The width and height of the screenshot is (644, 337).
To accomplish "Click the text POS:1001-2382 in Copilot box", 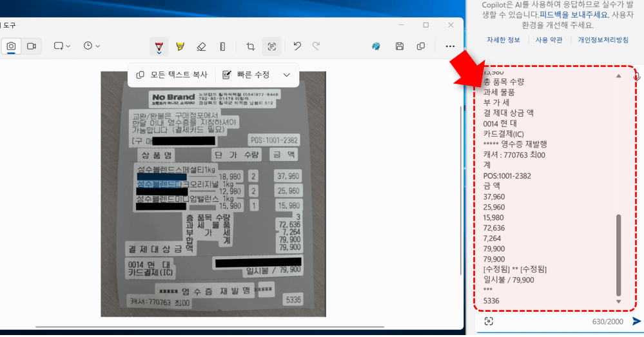I will [507, 176].
